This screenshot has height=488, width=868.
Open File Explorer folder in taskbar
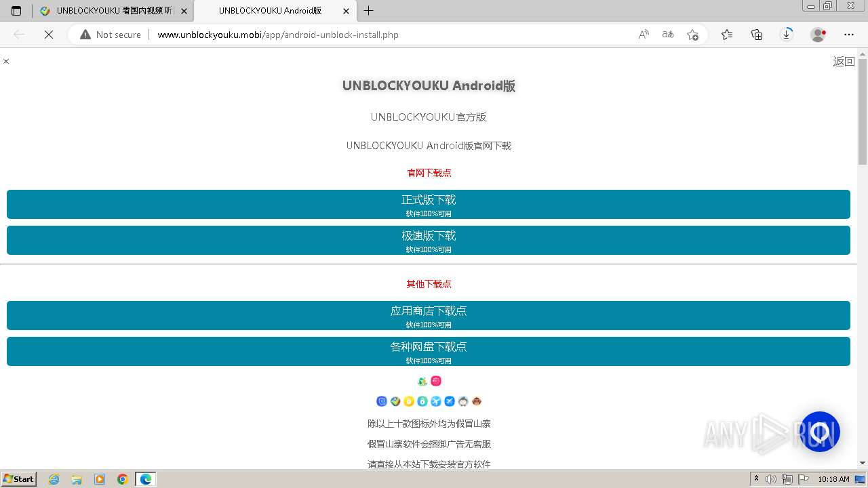(77, 479)
